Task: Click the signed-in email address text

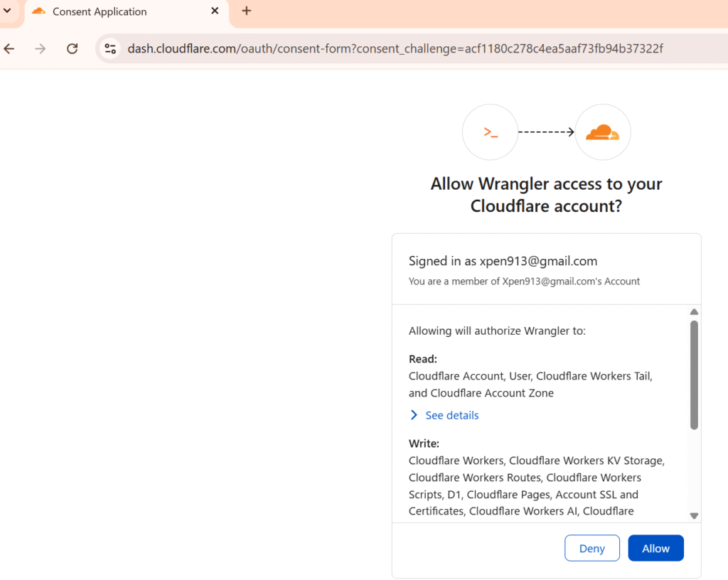Action: point(538,261)
